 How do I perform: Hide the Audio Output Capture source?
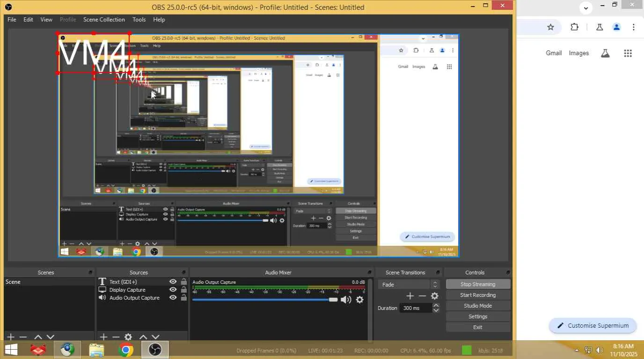(x=173, y=298)
